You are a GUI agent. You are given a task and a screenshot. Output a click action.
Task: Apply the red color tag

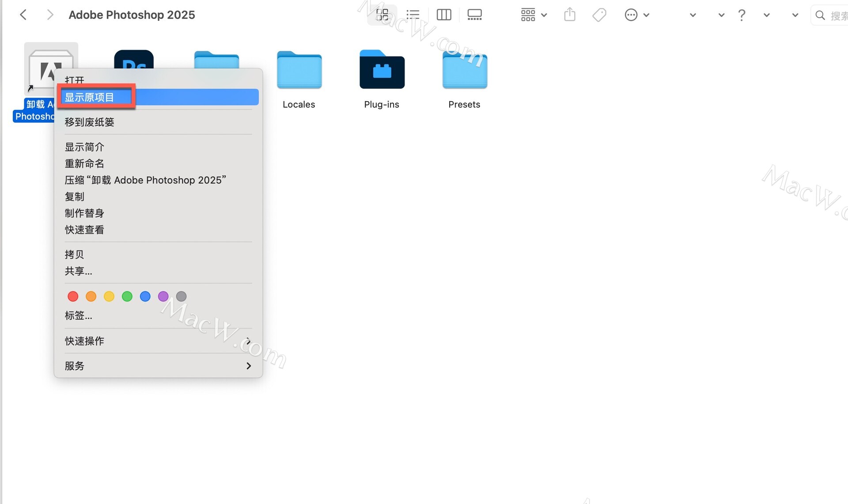(73, 296)
